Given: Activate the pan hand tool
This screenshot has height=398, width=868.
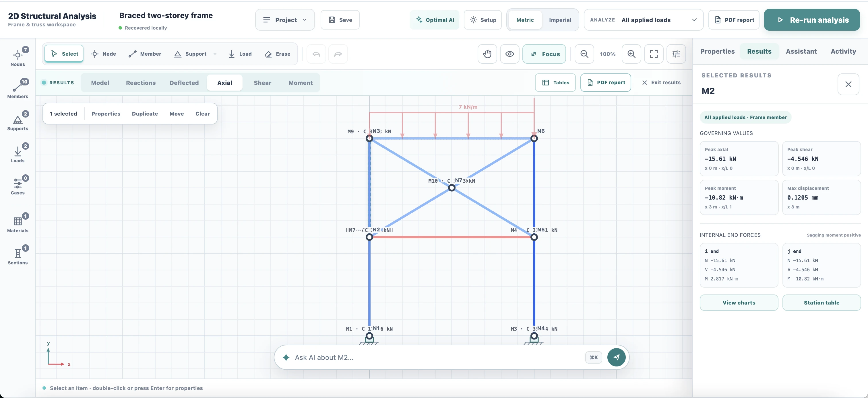Looking at the screenshot, I should [487, 54].
